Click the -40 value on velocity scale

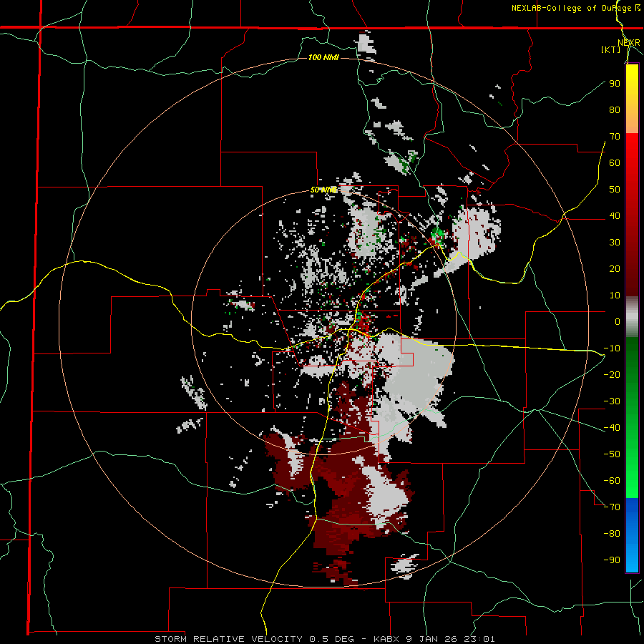[x=612, y=428]
